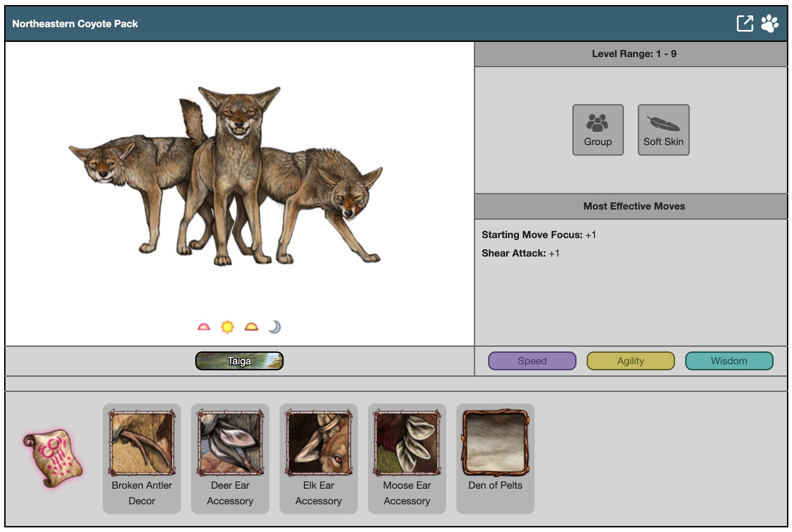
Task: Click the Northeastern Coyote Pack title
Action: (75, 24)
